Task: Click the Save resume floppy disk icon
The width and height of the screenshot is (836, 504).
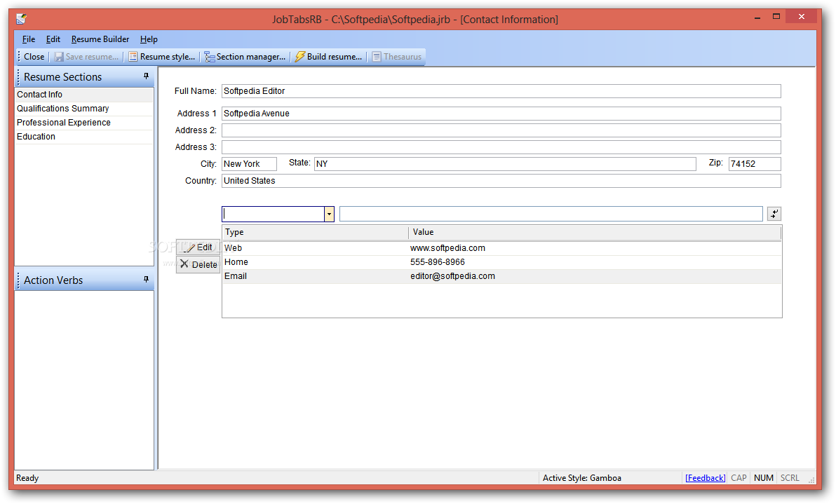Action: point(59,57)
